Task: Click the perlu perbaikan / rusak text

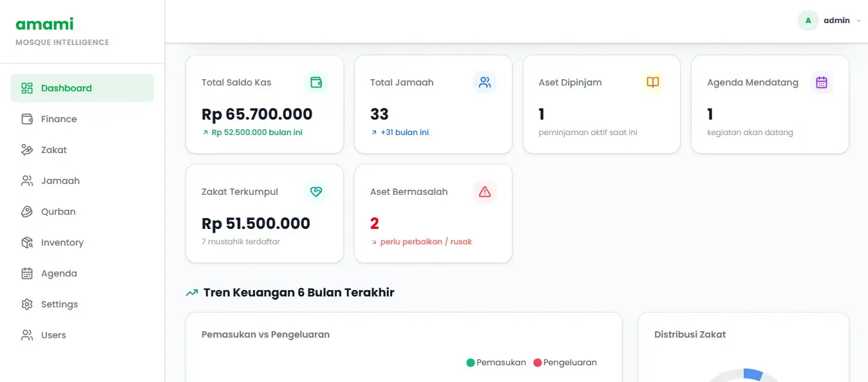Action: 426,242
